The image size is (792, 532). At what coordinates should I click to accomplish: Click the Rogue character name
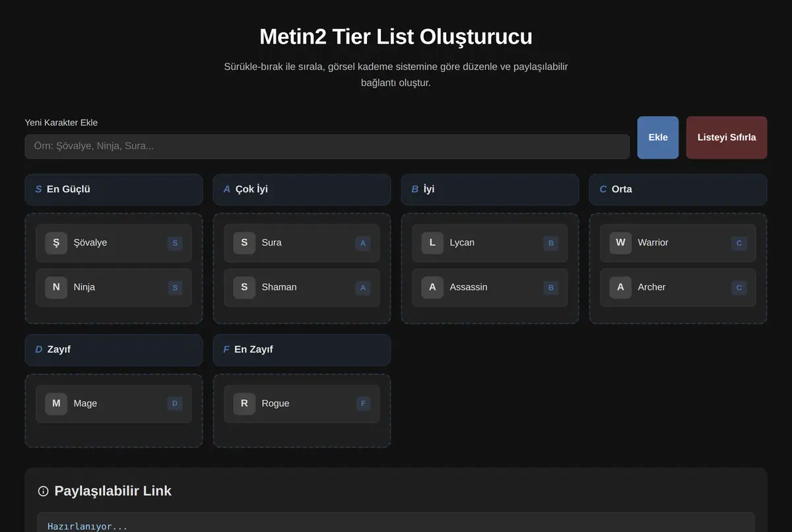coord(275,403)
